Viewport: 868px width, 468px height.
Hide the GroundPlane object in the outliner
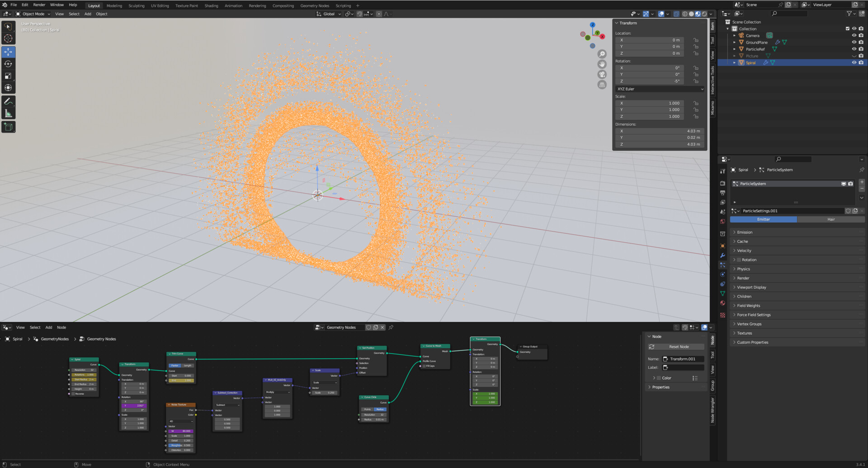pyautogui.click(x=854, y=42)
